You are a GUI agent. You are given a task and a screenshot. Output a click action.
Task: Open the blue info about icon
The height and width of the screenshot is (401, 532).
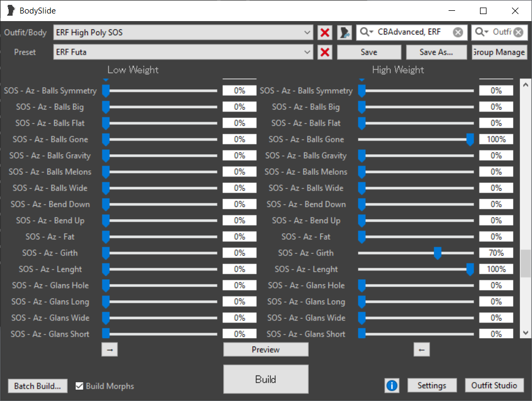click(392, 385)
